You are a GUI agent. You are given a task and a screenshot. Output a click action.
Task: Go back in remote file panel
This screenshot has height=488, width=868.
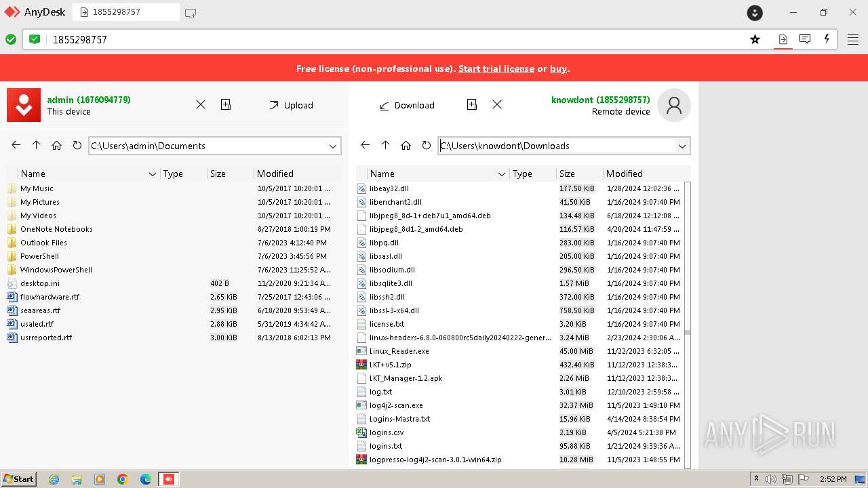click(366, 145)
